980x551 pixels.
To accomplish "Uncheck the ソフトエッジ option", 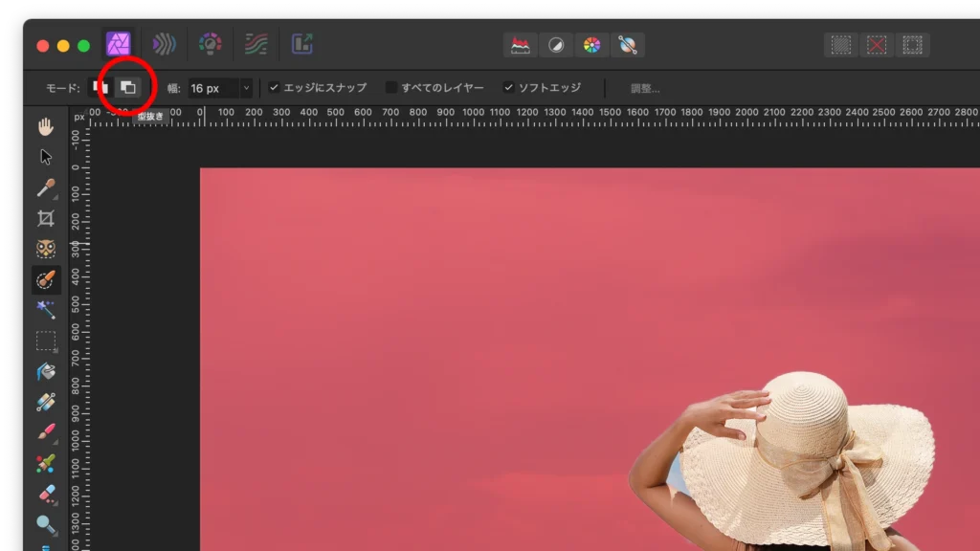I will pyautogui.click(x=509, y=88).
